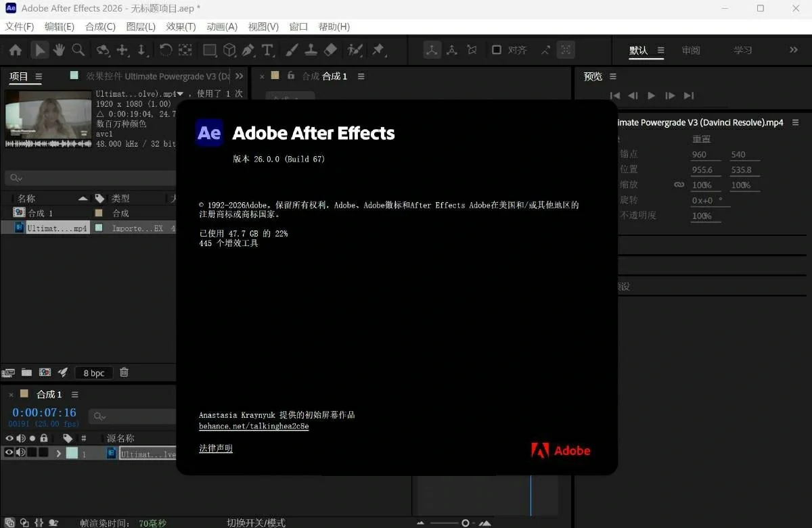
Task: Select the Zoom magnifier tool
Action: 78,50
